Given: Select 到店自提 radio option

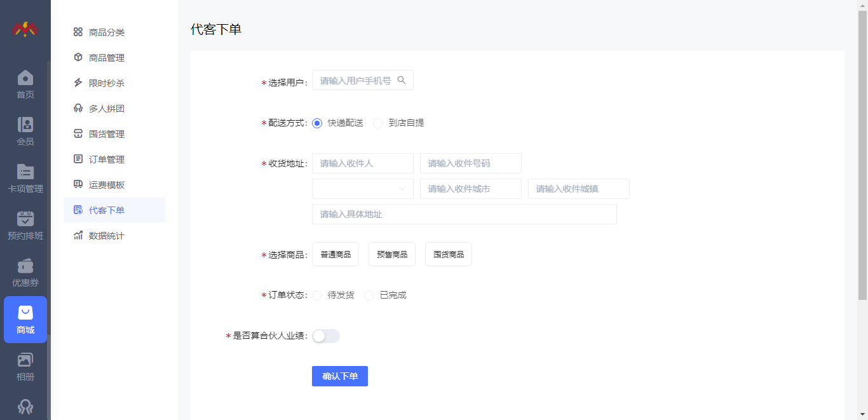Looking at the screenshot, I should 378,123.
